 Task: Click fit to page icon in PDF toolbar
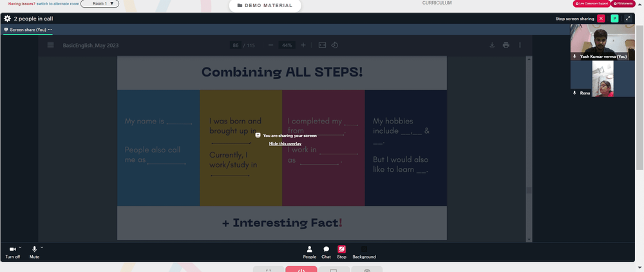pos(323,45)
